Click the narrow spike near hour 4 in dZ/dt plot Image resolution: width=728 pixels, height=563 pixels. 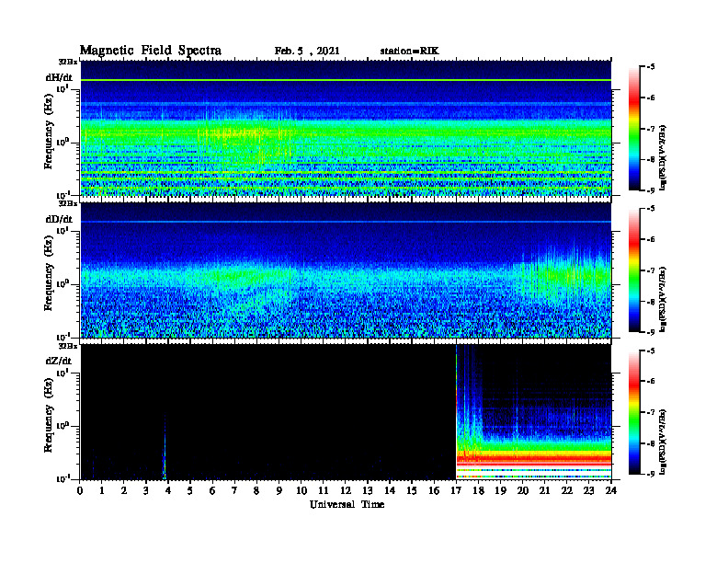[165, 448]
